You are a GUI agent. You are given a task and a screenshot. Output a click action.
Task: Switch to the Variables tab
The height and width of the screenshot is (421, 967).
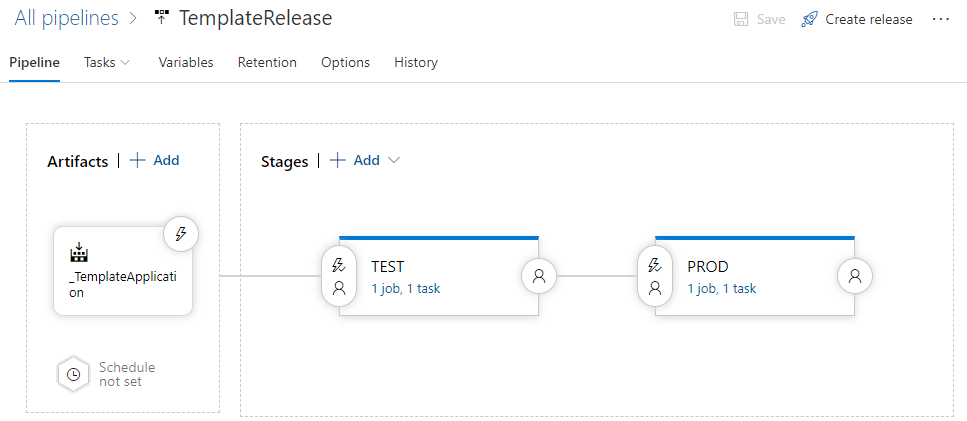pyautogui.click(x=186, y=62)
